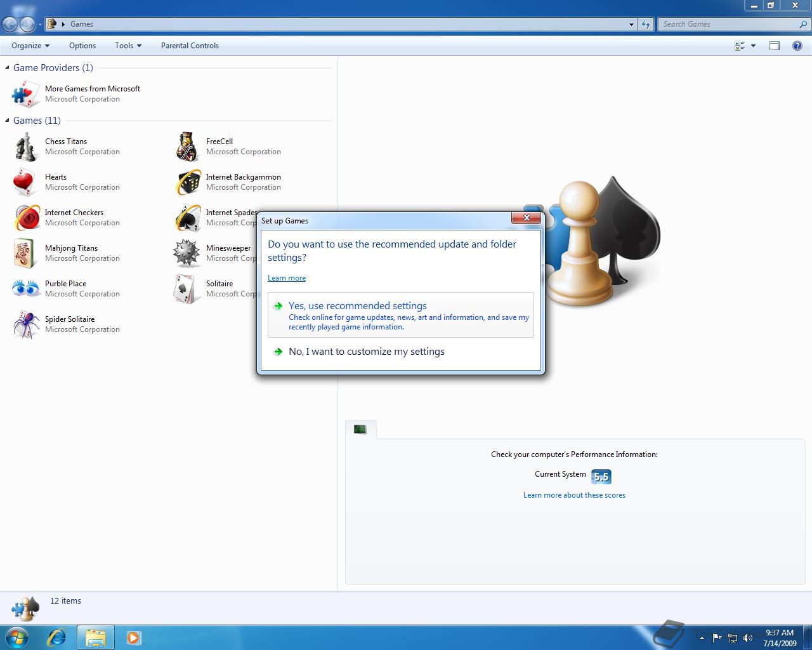The width and height of the screenshot is (812, 650).
Task: Open the address bar history dropdown
Action: point(631,24)
